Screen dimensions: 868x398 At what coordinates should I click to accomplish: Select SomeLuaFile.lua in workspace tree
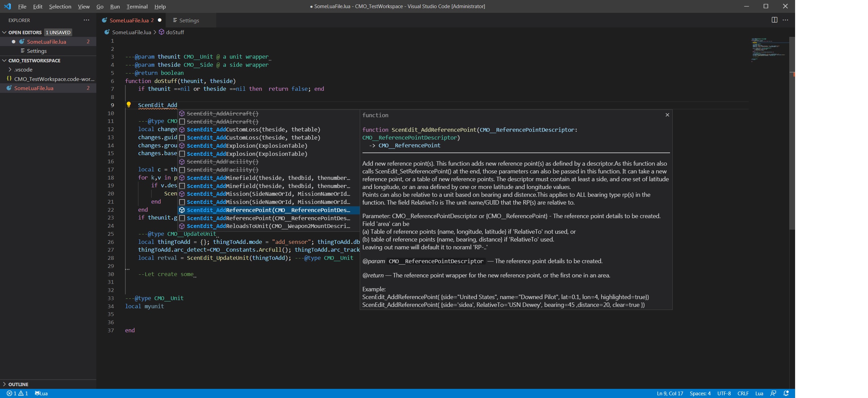tap(48, 88)
